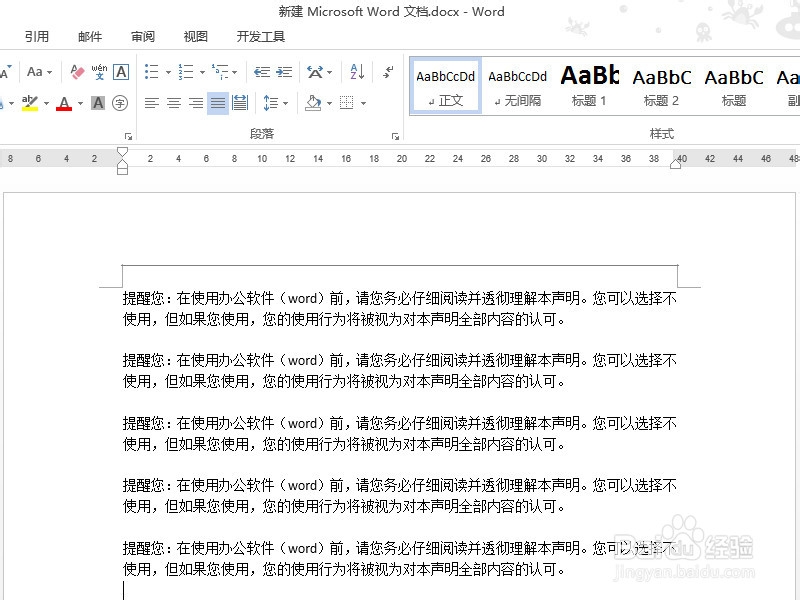Align text to the left
This screenshot has width=800, height=600.
pyautogui.click(x=152, y=103)
